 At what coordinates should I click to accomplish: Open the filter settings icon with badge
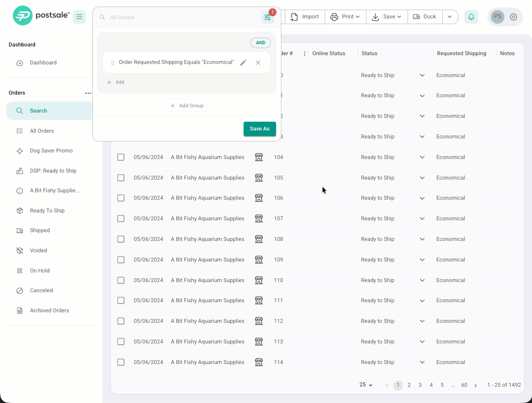(267, 17)
